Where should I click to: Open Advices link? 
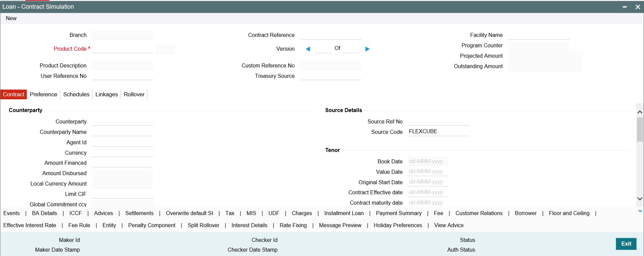click(x=104, y=213)
